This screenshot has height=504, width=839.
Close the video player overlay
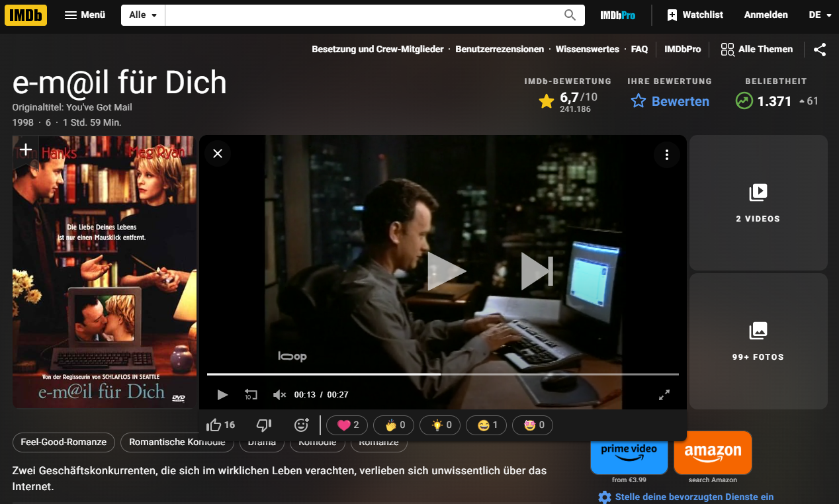point(218,154)
